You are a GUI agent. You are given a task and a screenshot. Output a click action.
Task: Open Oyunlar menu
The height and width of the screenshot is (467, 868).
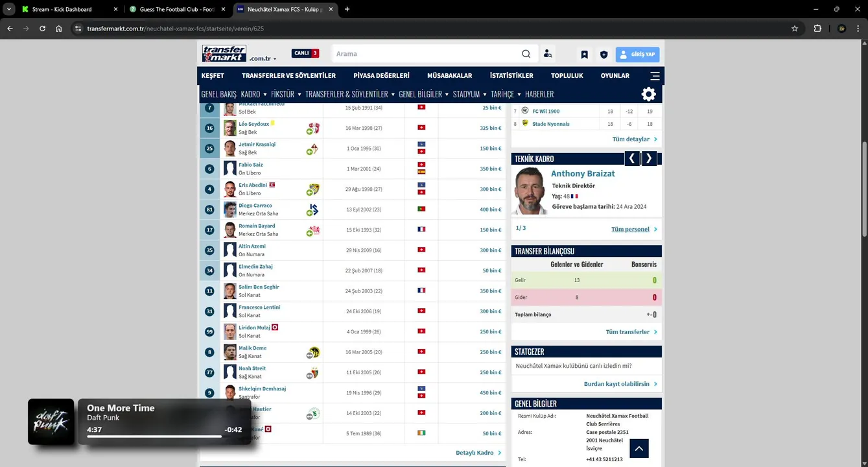click(x=615, y=76)
